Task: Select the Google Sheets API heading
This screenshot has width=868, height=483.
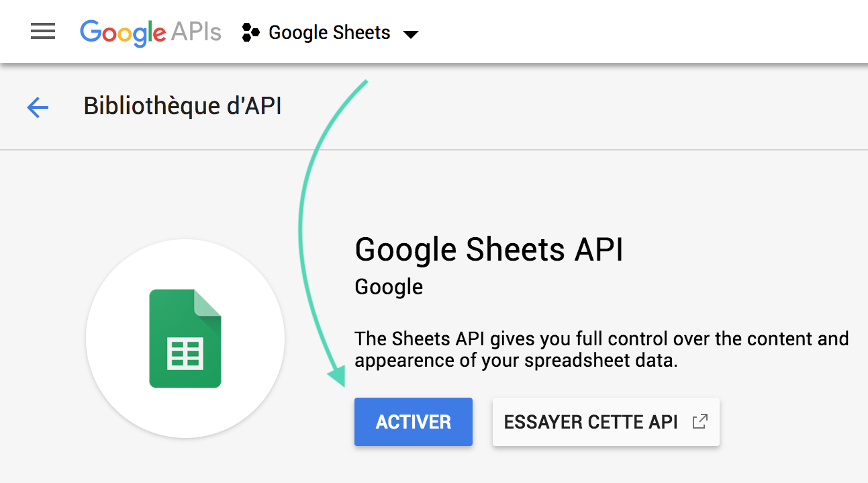Action: [x=489, y=250]
